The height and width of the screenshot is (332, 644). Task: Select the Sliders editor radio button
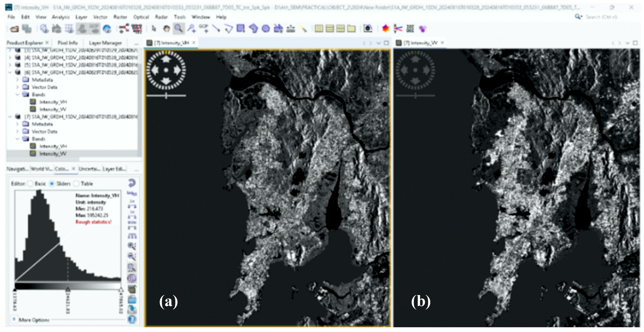[x=52, y=184]
